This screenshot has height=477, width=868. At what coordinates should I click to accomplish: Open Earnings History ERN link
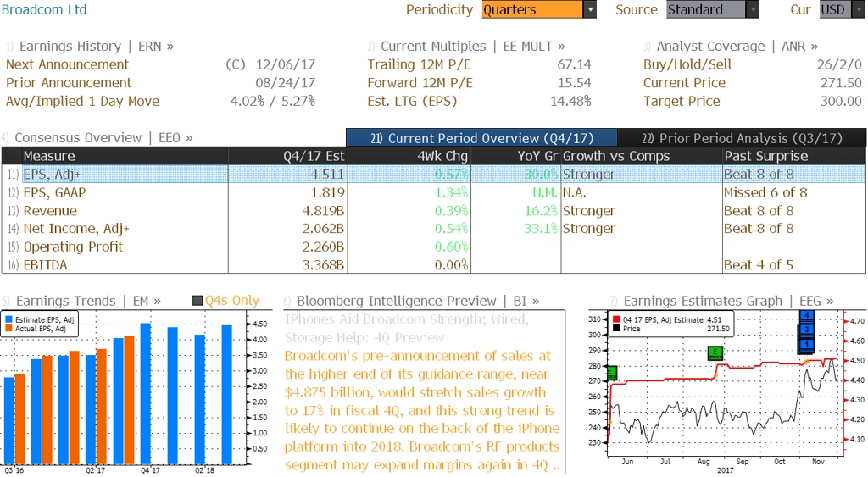click(97, 47)
